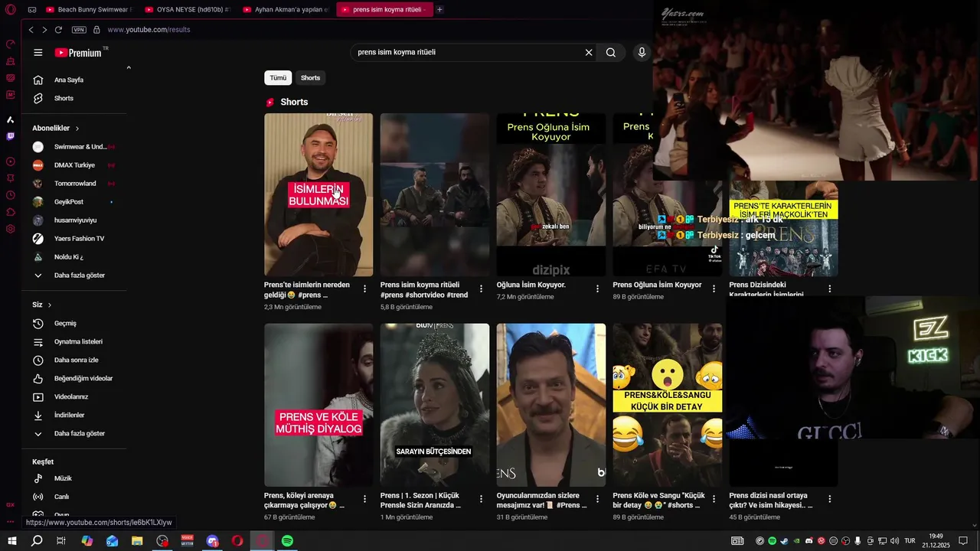980x551 pixels.
Task: Open Videolarınız icon
Action: click(x=38, y=397)
